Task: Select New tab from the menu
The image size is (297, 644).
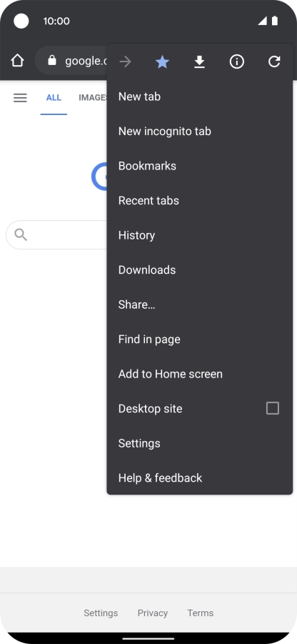Action: click(x=199, y=96)
